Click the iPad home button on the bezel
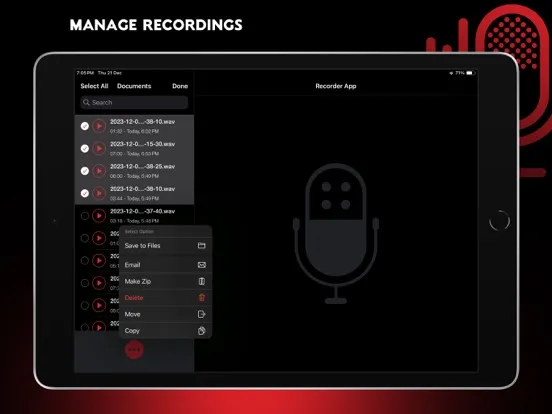Viewport: 552px width, 414px height. click(x=499, y=220)
